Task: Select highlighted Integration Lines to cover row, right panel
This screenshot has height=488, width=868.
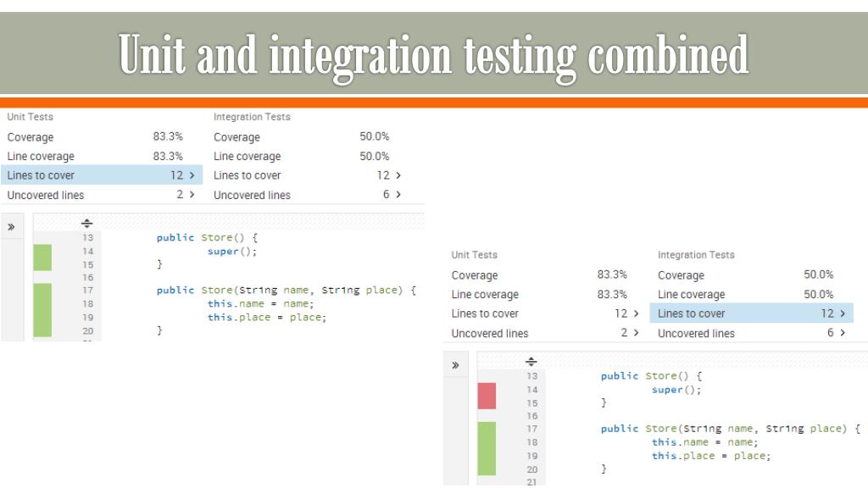Action: pos(751,313)
